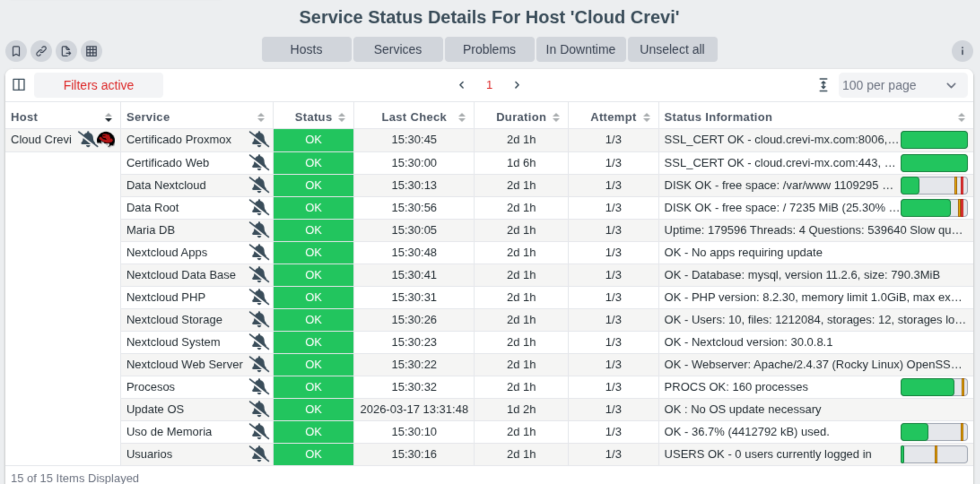Open the Nextcloud Storage service link
The height and width of the screenshot is (484, 980).
click(x=174, y=320)
